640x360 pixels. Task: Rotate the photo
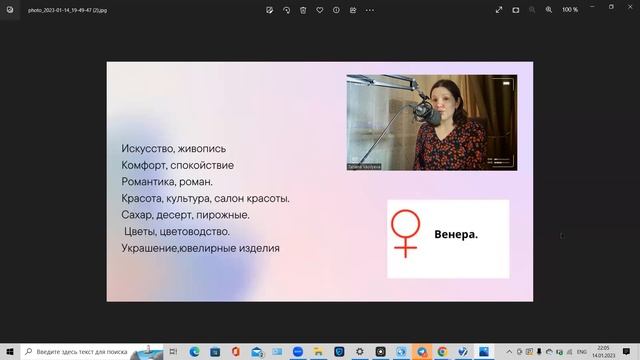[x=287, y=10]
